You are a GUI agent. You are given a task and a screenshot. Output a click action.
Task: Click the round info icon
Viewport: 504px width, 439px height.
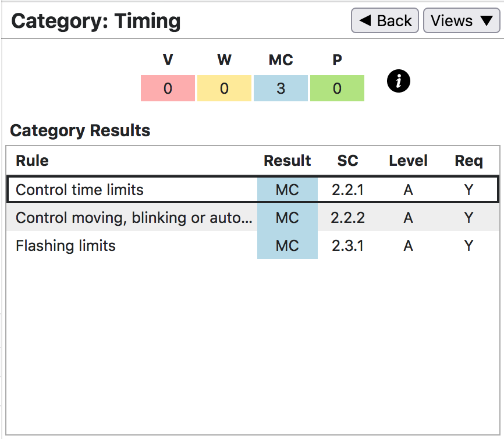coord(399,82)
